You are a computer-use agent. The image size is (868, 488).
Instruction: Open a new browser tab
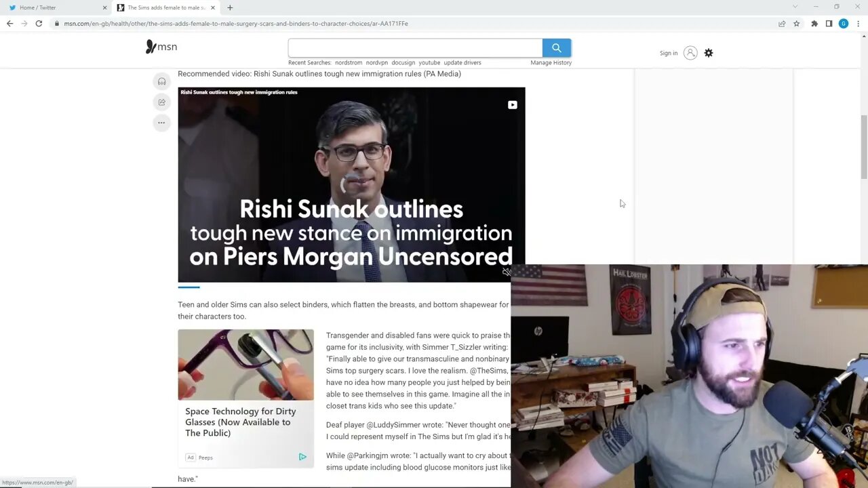[230, 7]
